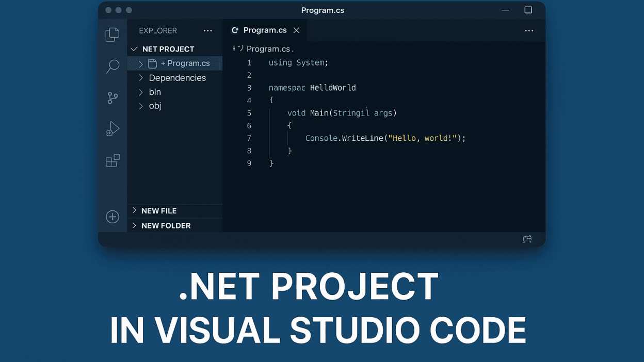Expand the obj folder chevron
Screen dimensions: 644x362
pyautogui.click(x=141, y=106)
